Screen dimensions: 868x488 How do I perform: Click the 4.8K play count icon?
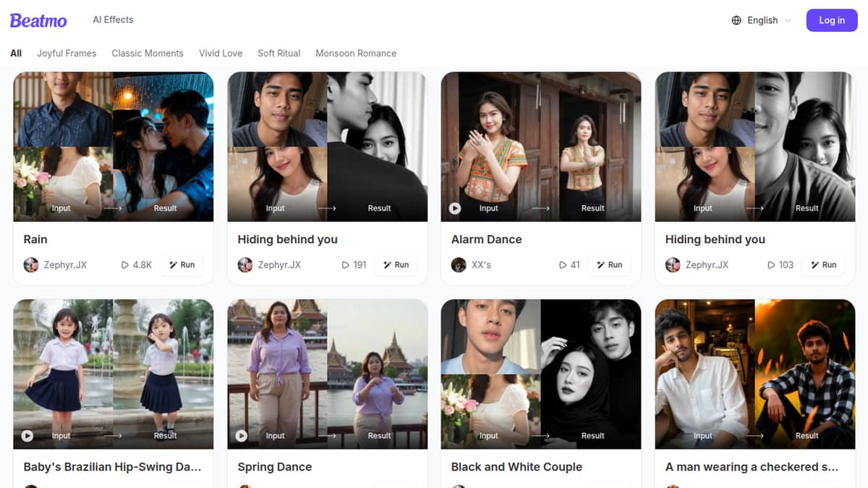click(x=125, y=265)
